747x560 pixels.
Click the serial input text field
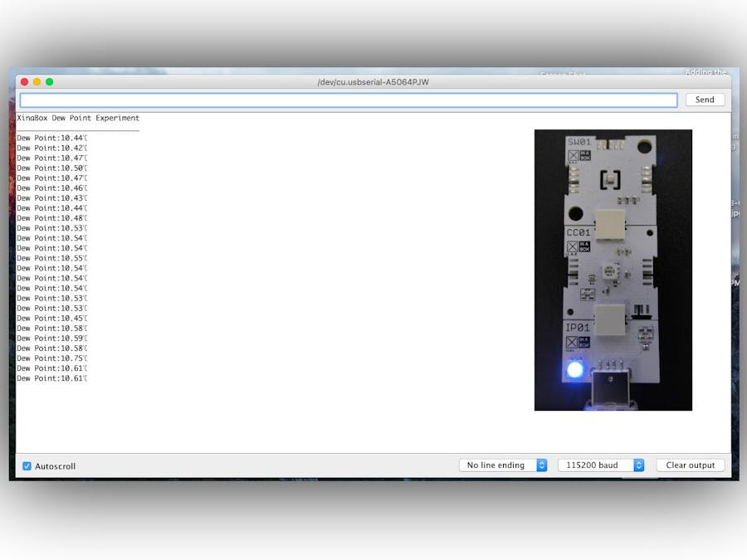click(349, 100)
